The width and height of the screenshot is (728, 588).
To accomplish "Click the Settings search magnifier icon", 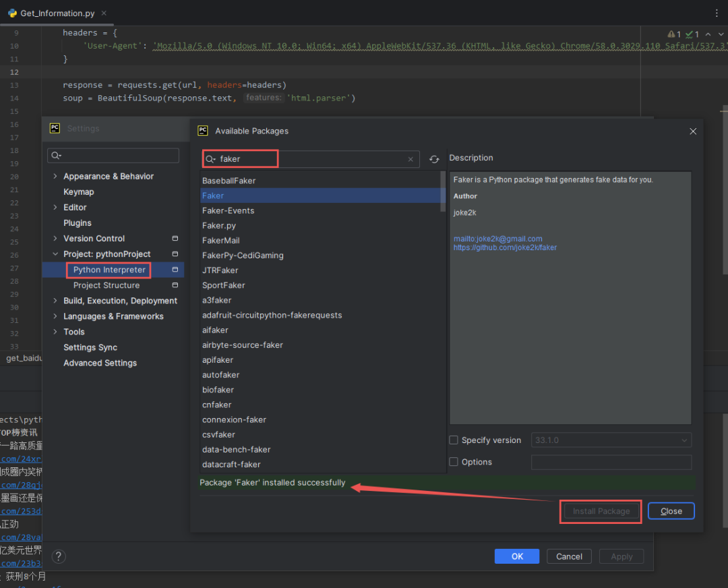I will [x=56, y=156].
